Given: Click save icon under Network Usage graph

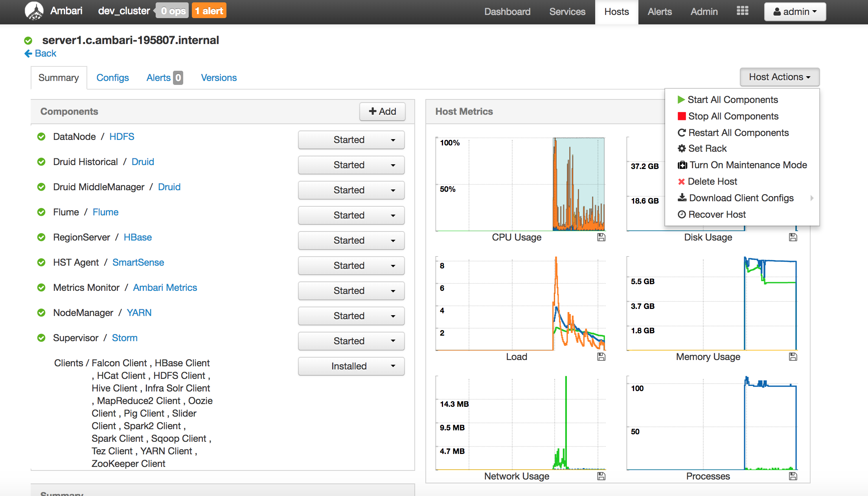Looking at the screenshot, I should [601, 476].
